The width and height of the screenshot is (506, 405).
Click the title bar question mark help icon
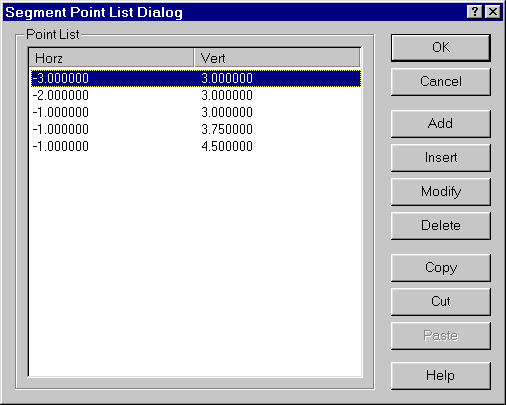[475, 12]
